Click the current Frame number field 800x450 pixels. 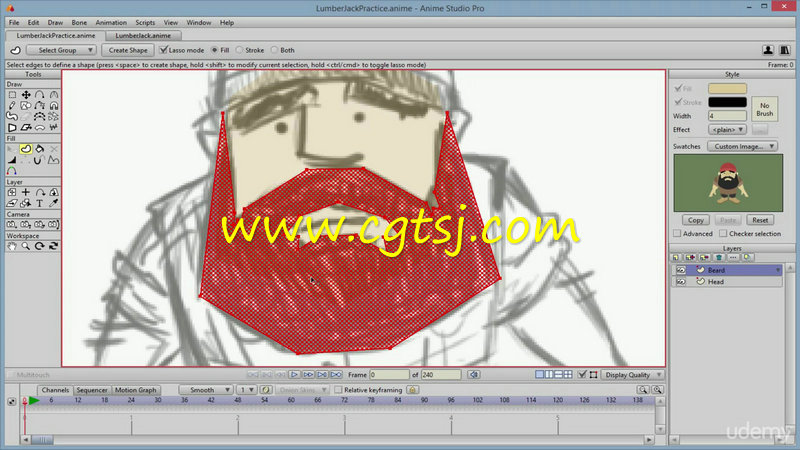tap(389, 374)
